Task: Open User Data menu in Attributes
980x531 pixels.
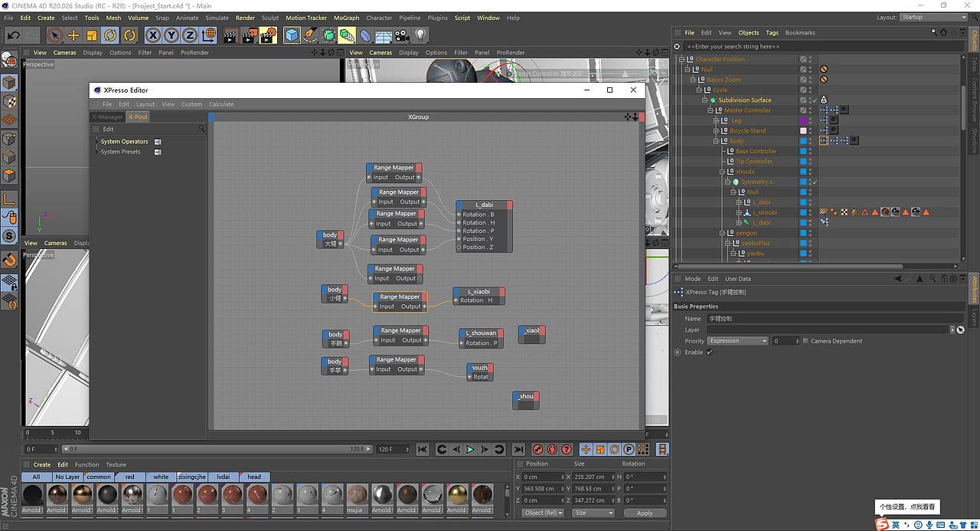Action: click(x=738, y=279)
